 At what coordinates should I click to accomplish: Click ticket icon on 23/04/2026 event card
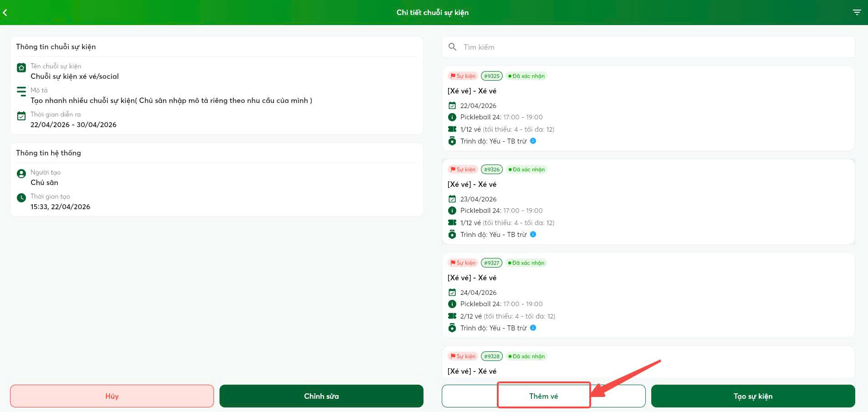(452, 222)
